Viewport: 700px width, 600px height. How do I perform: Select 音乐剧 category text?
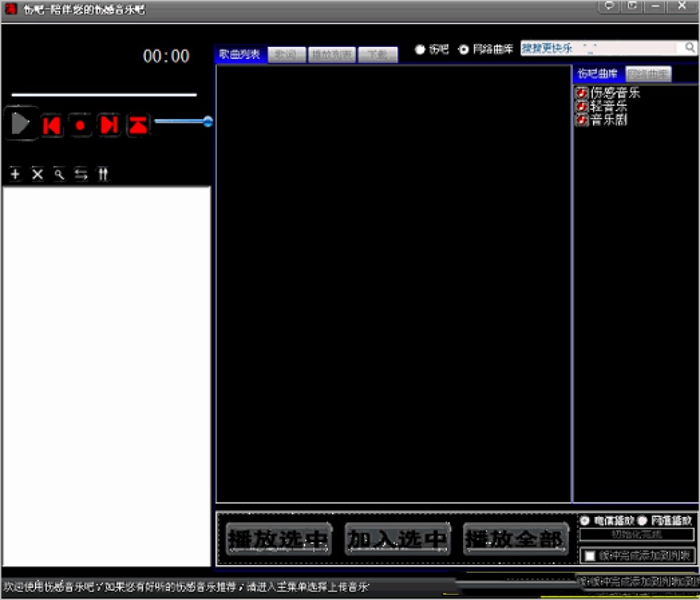(608, 120)
